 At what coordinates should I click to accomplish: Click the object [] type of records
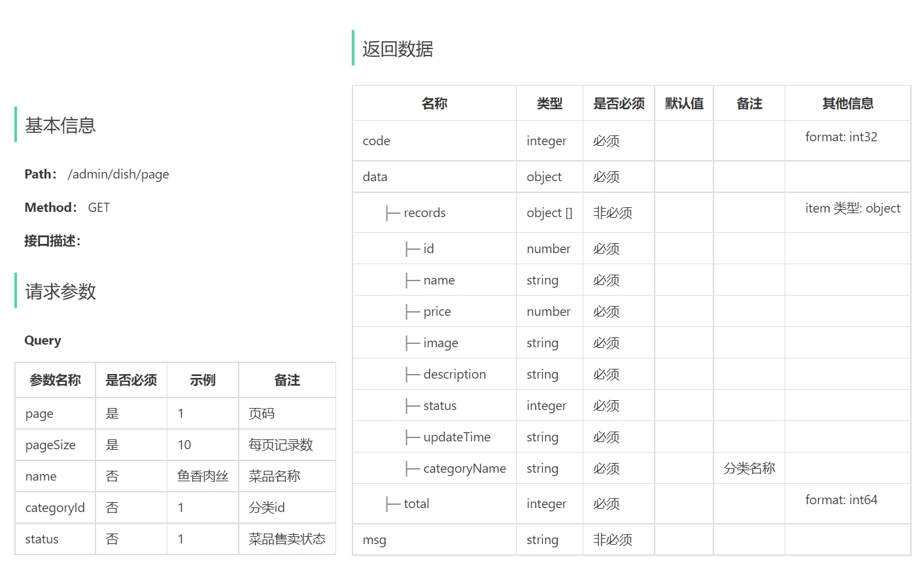tap(549, 213)
